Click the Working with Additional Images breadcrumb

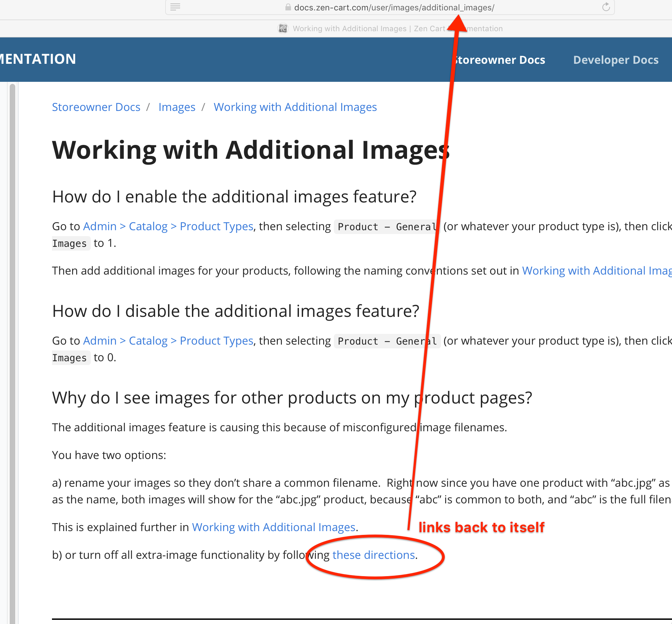click(295, 107)
